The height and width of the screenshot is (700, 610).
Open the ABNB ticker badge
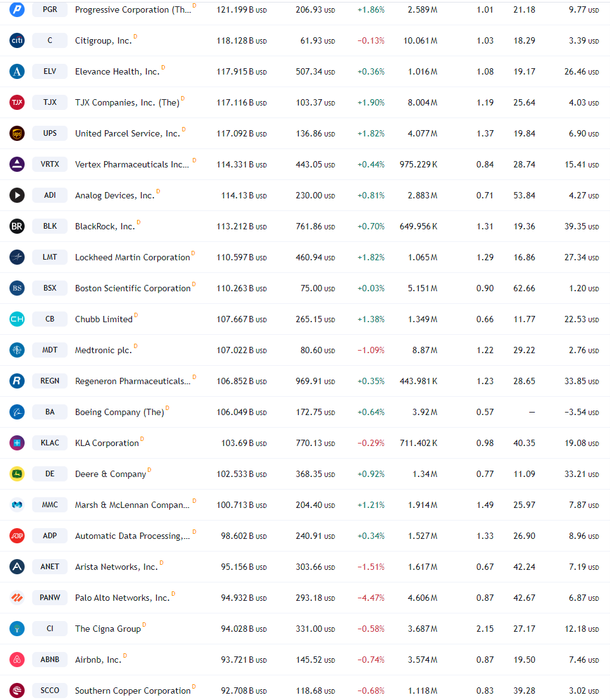coord(50,660)
